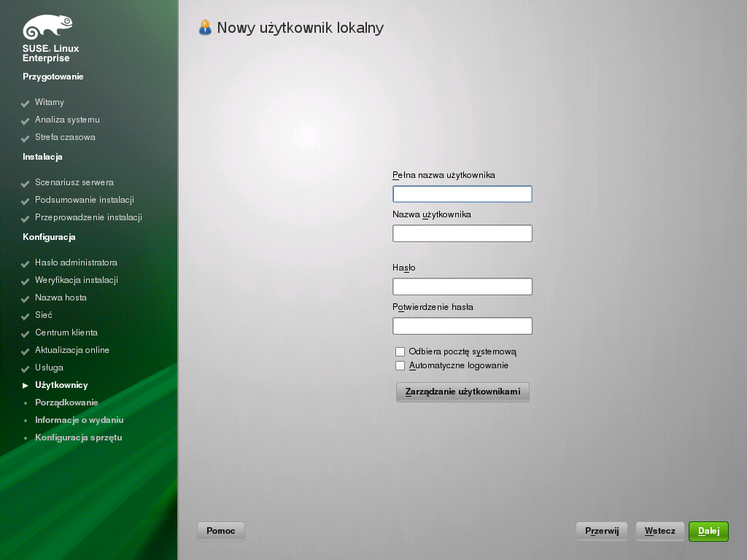Image resolution: width=747 pixels, height=560 pixels.
Task: Click the checkmark next to Hasło administratora
Action: tap(26, 264)
